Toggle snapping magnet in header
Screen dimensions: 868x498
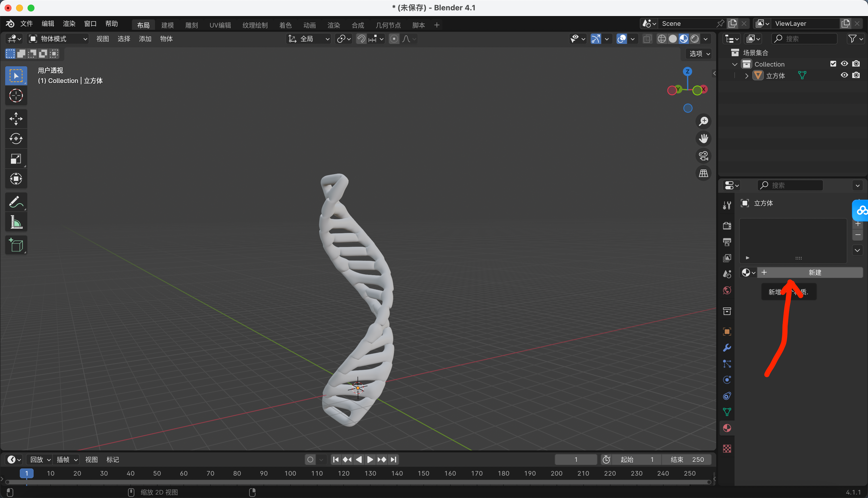pyautogui.click(x=361, y=39)
